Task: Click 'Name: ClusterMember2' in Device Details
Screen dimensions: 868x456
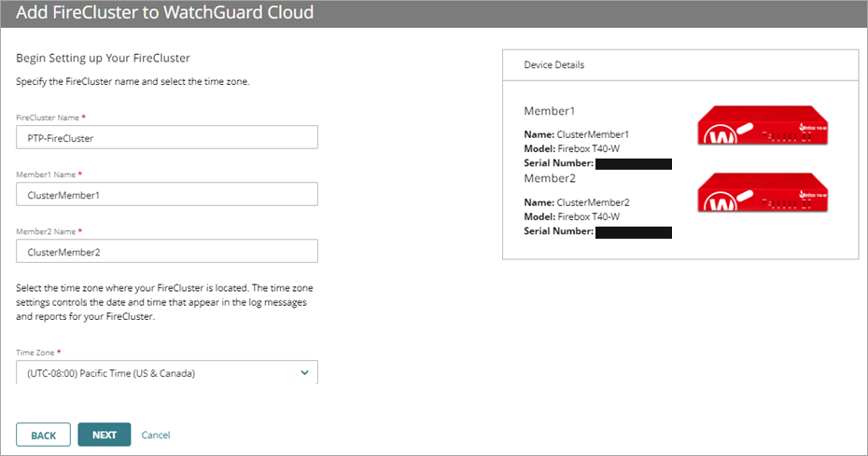Action: tap(576, 202)
